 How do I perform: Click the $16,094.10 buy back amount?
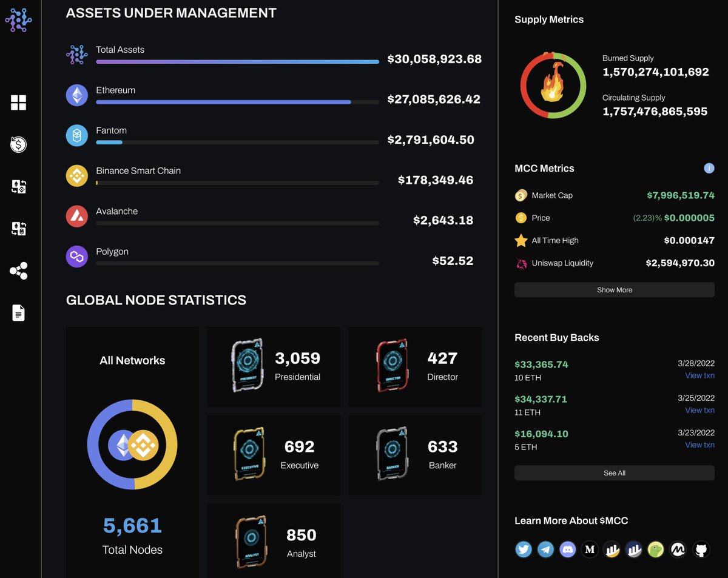pyautogui.click(x=541, y=434)
